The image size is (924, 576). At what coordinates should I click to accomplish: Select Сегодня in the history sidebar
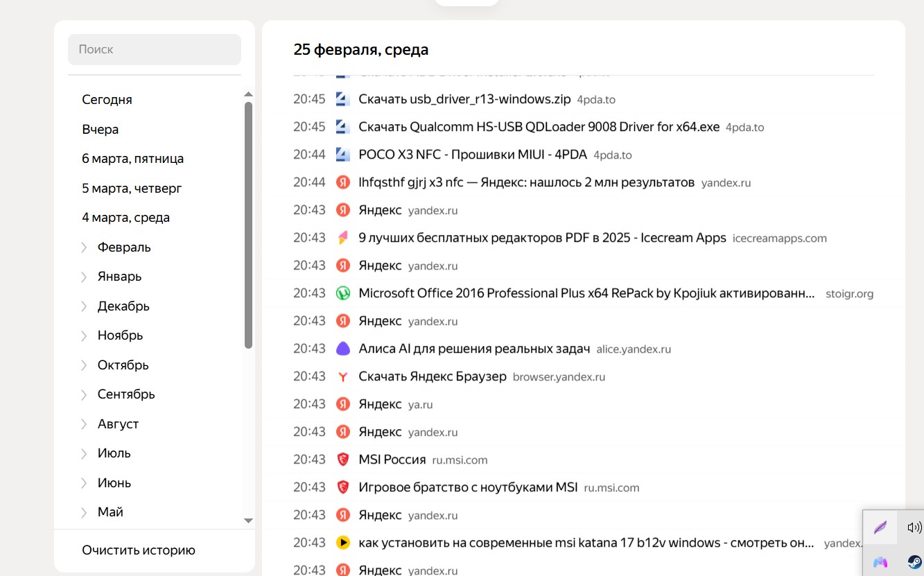(x=107, y=99)
